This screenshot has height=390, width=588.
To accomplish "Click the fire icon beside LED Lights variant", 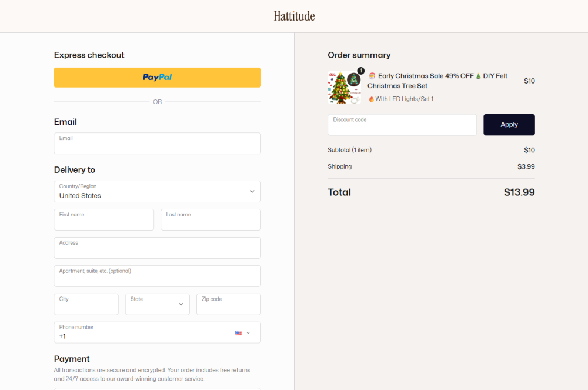I will 372,99.
